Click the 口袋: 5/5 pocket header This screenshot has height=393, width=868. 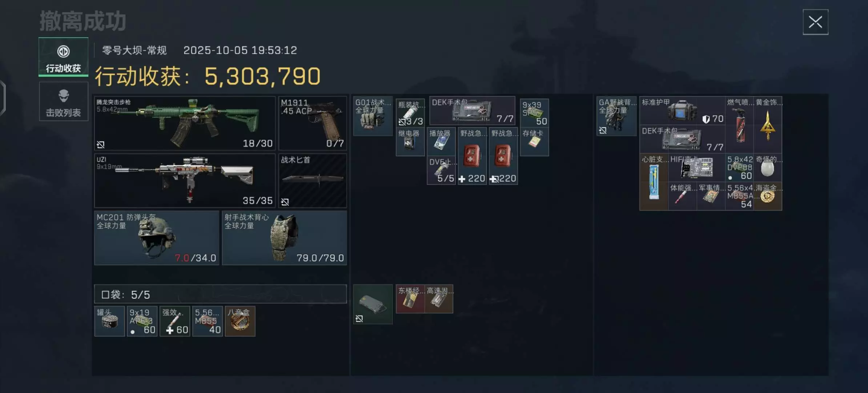220,294
